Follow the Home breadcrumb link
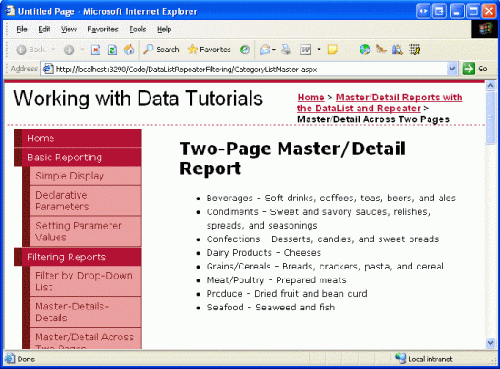 311,97
